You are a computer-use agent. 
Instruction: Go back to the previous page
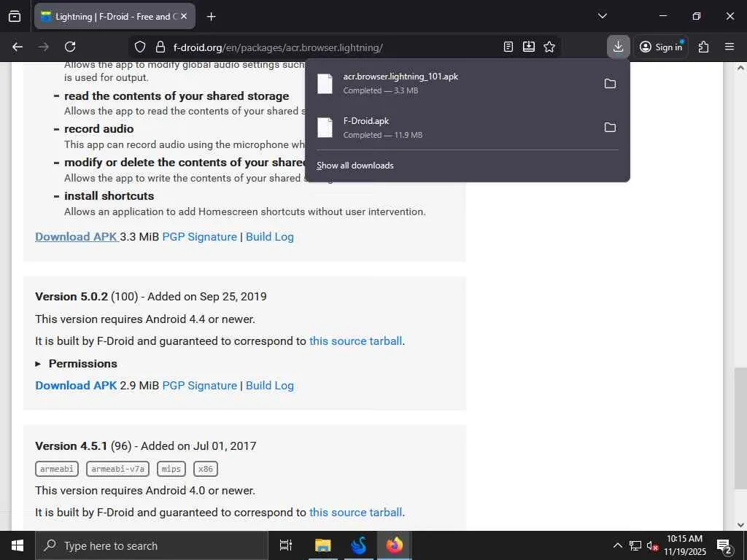pos(18,47)
